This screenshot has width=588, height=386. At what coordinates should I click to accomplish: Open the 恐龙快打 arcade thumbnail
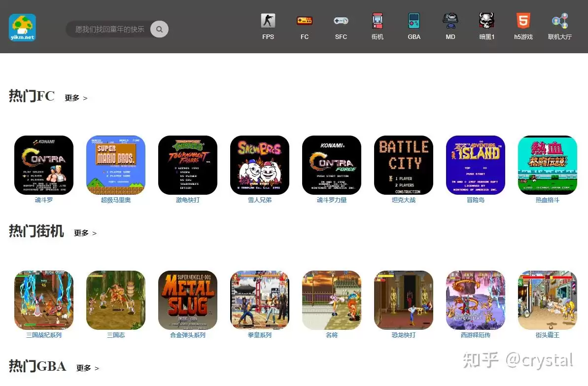[404, 300]
